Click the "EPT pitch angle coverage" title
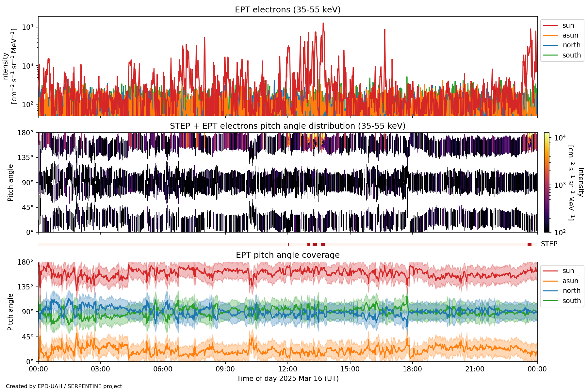588x392 pixels. [287, 255]
